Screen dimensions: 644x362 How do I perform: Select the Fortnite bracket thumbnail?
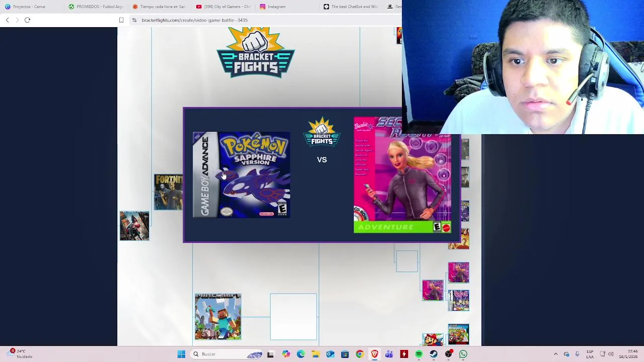tap(169, 192)
